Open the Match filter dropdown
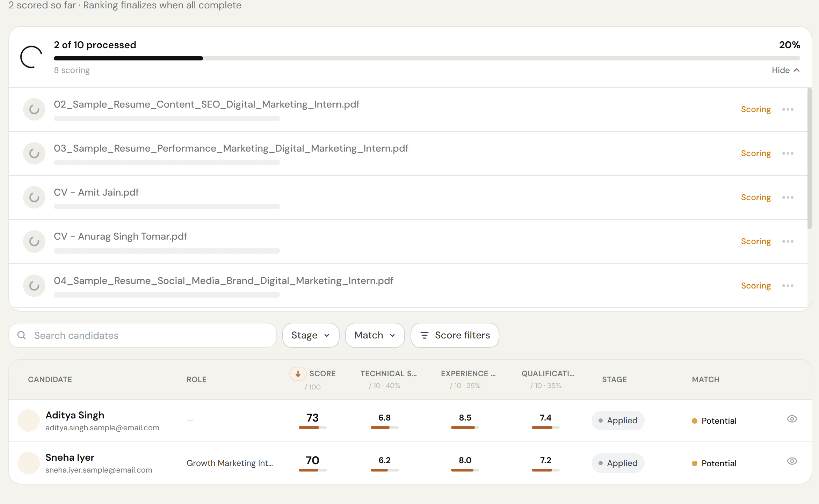 pyautogui.click(x=375, y=335)
